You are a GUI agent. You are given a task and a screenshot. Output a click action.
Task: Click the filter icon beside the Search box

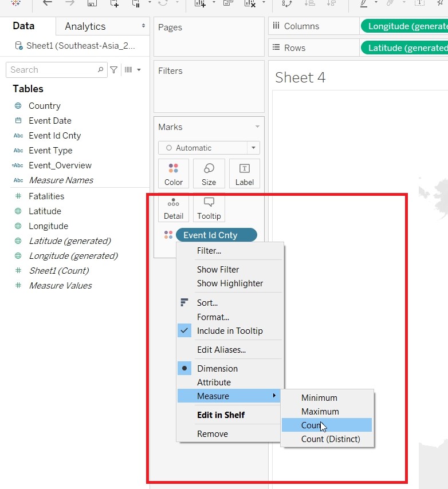point(114,70)
